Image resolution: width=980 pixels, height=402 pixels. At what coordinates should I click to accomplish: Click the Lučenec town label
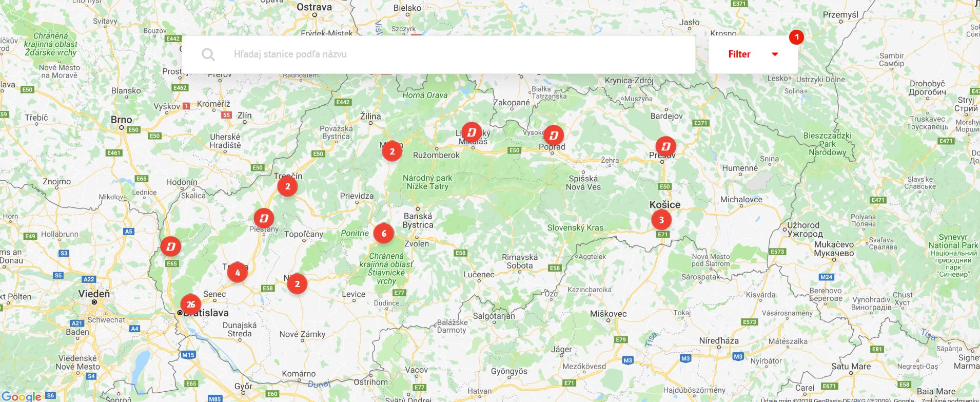pyautogui.click(x=479, y=275)
